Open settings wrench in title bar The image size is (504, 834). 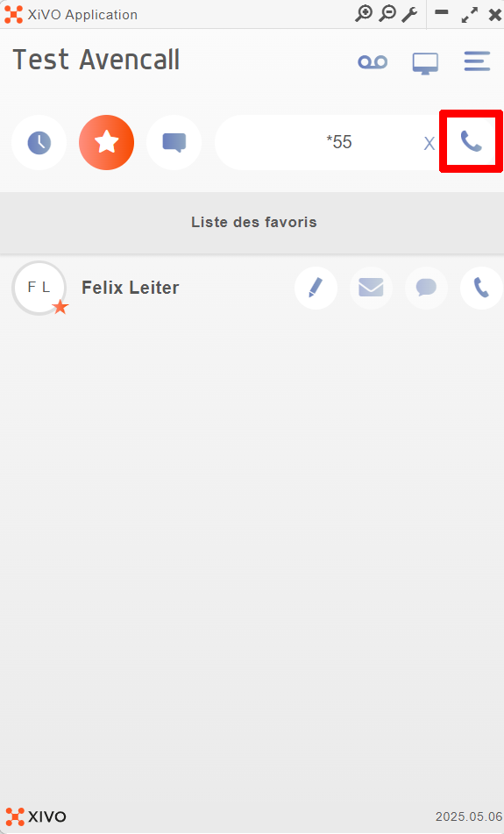(409, 14)
